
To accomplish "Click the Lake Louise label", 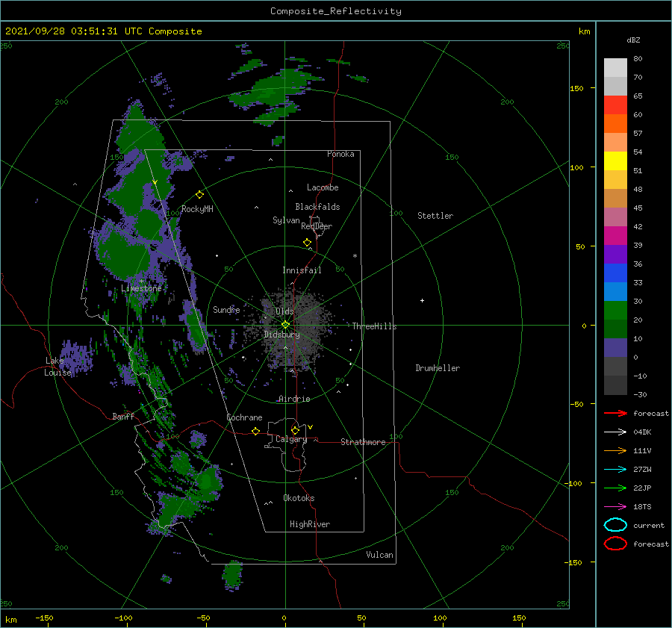I will pyautogui.click(x=57, y=367).
